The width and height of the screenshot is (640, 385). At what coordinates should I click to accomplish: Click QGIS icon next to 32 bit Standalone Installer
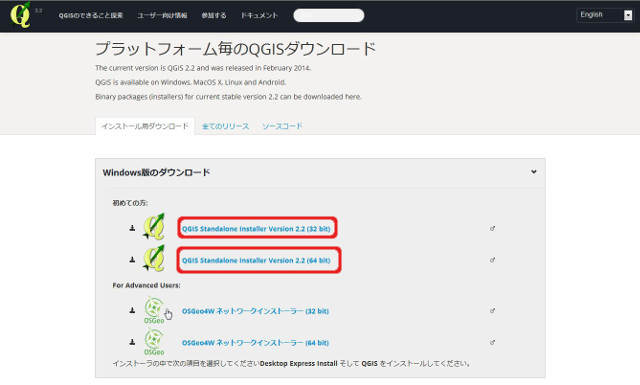click(154, 227)
